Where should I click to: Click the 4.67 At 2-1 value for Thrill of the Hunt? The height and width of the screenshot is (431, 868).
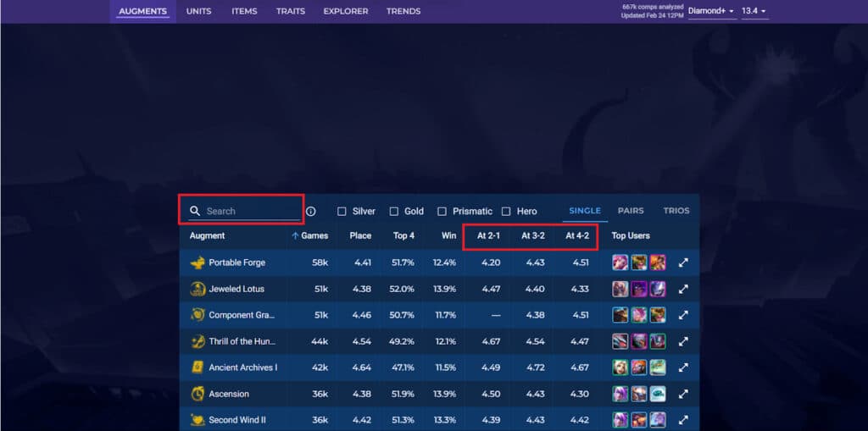(491, 341)
